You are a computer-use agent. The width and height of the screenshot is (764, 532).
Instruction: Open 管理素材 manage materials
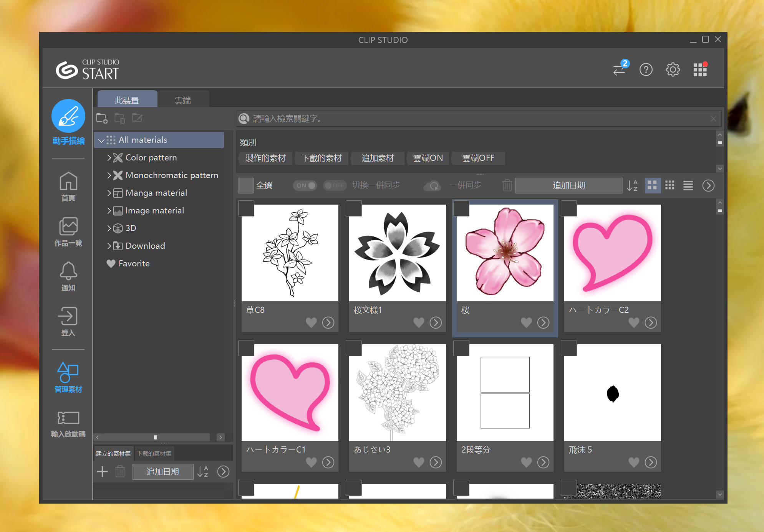68,378
